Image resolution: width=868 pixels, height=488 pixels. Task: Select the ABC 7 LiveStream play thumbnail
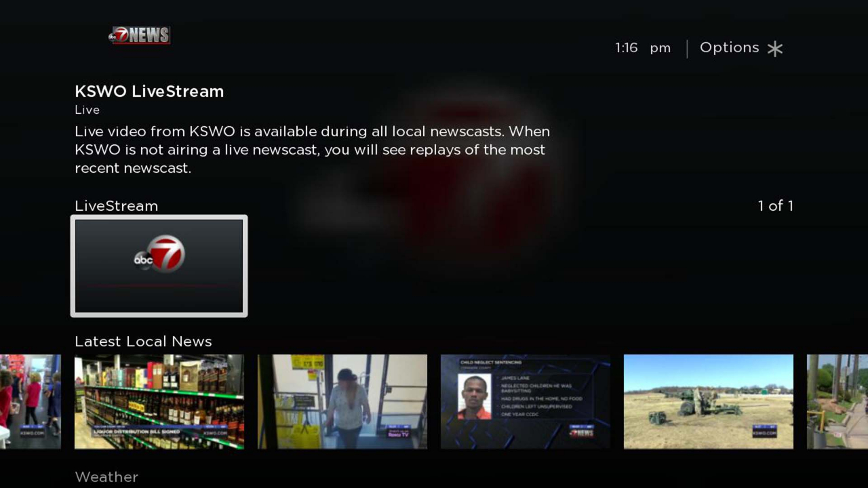click(159, 266)
